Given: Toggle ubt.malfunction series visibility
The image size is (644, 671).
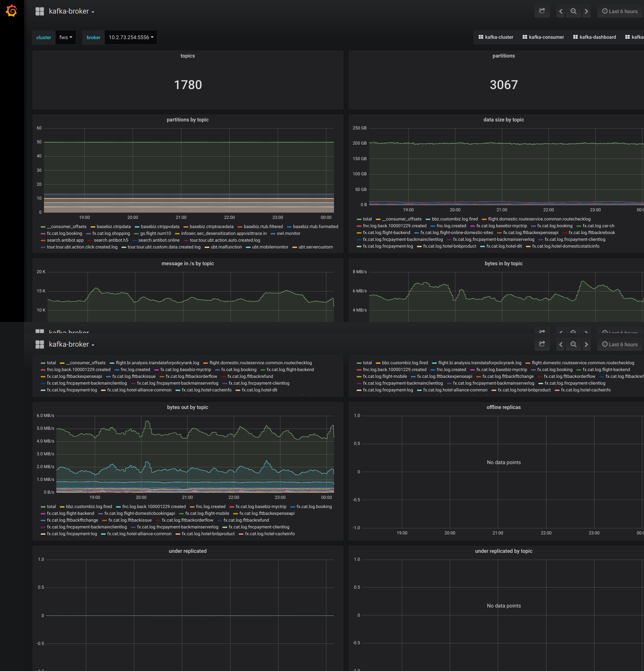Looking at the screenshot, I should (227, 247).
